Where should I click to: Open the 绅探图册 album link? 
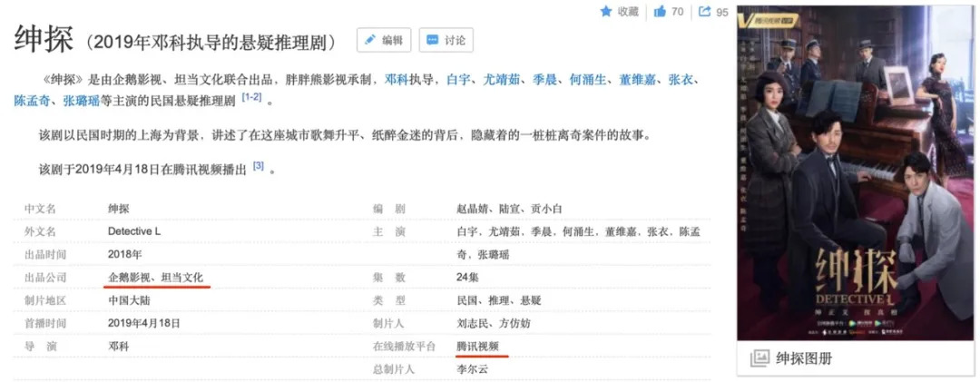coord(804,358)
